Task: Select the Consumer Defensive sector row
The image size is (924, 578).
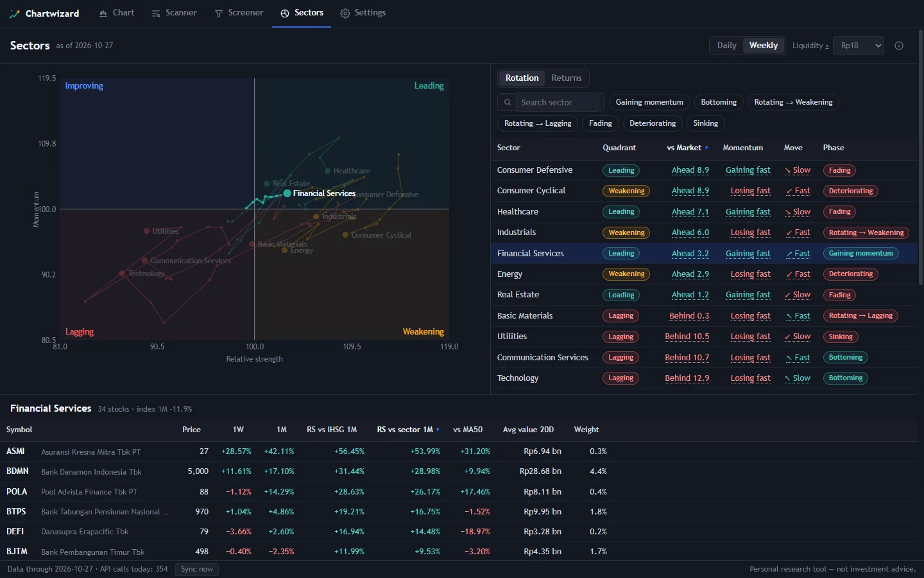Action: click(x=704, y=170)
